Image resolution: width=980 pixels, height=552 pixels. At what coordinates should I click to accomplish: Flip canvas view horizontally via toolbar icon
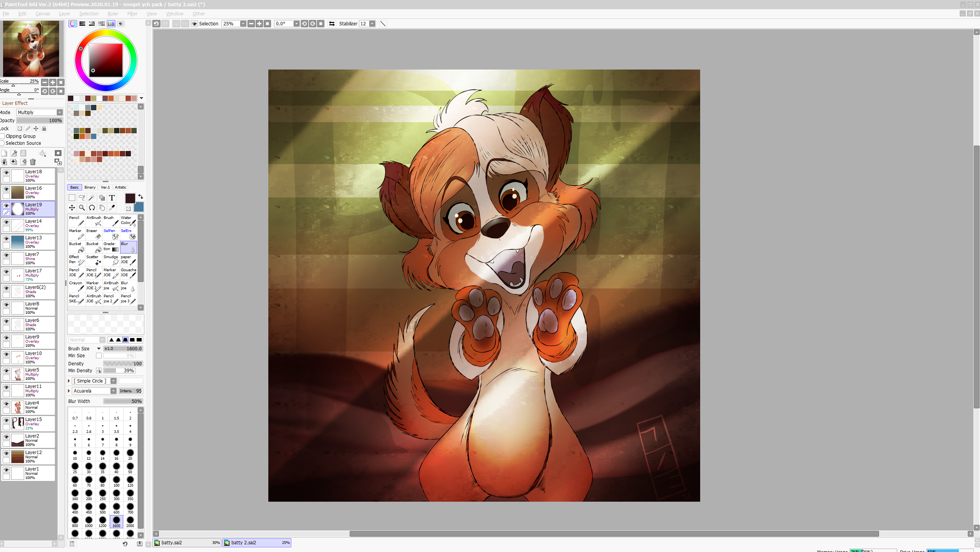click(x=332, y=24)
